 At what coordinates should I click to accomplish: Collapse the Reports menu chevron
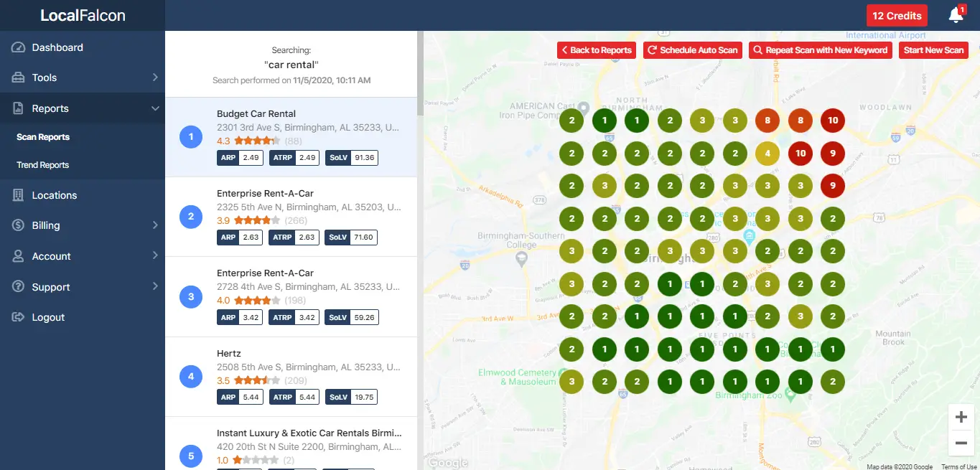tap(154, 108)
